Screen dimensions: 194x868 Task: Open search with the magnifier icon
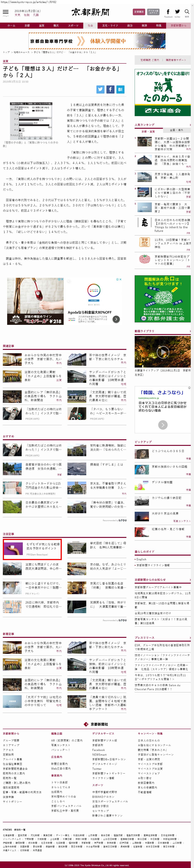[187, 12]
